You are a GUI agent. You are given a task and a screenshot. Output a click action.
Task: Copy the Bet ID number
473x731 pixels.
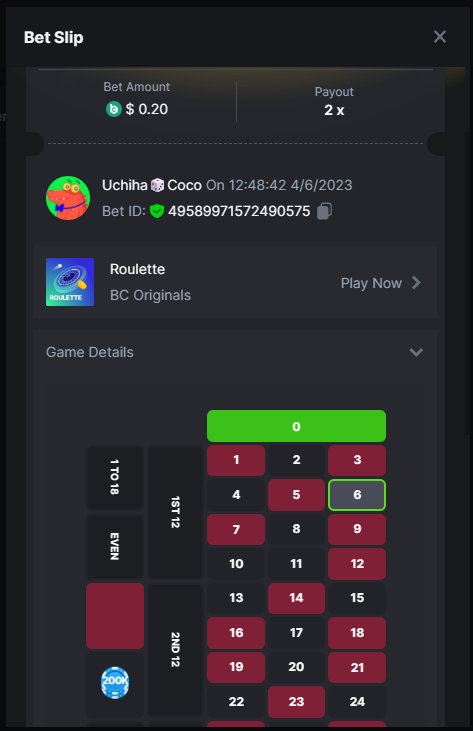coord(324,211)
